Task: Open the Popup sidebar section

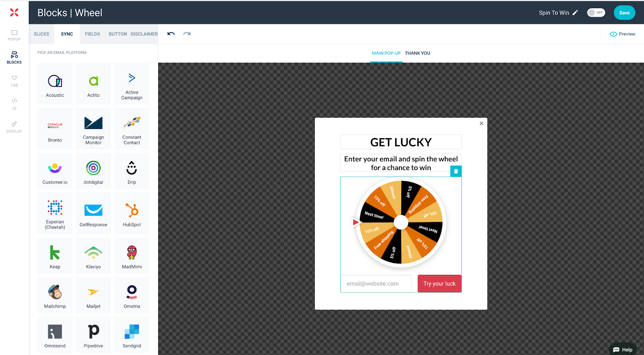Action: point(14,35)
